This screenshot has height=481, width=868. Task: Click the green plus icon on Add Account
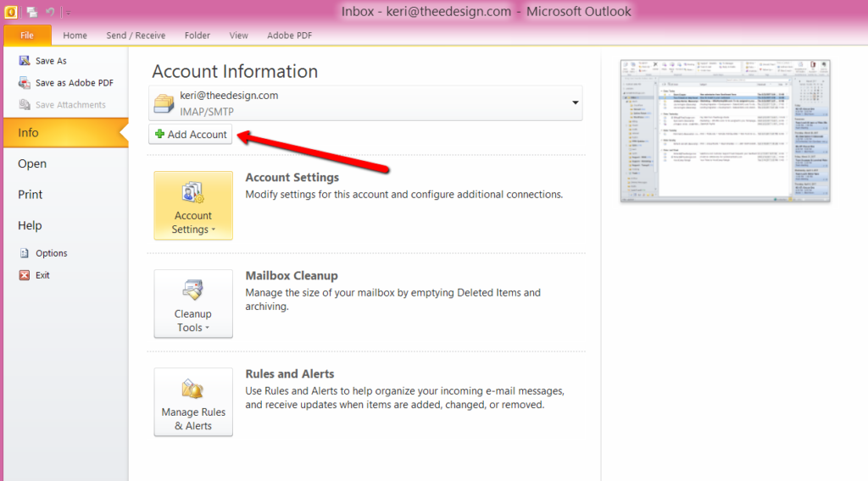(x=159, y=134)
